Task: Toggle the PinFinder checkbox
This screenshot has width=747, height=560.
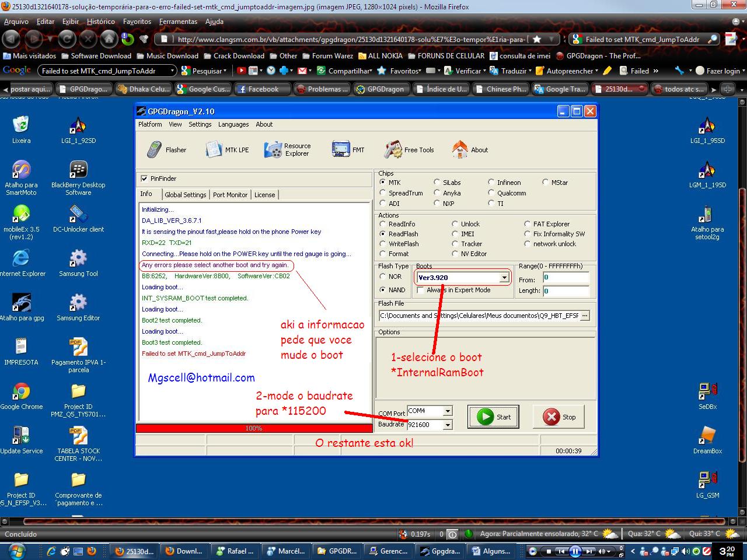Action: click(144, 178)
